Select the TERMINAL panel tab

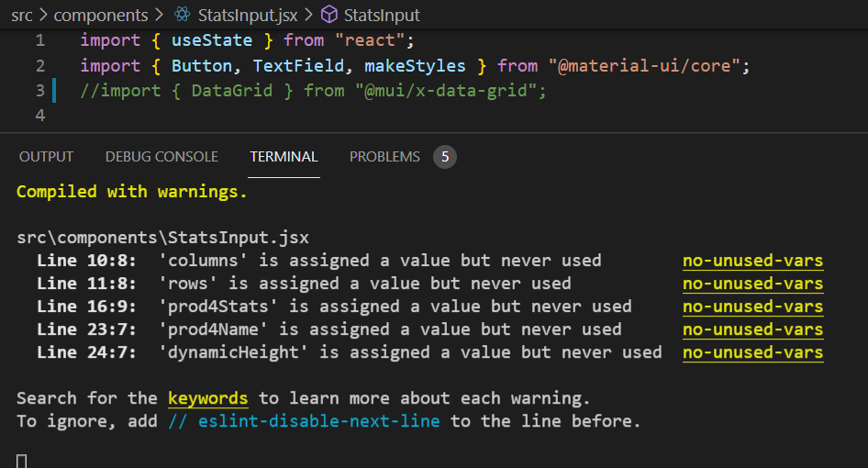pos(284,157)
